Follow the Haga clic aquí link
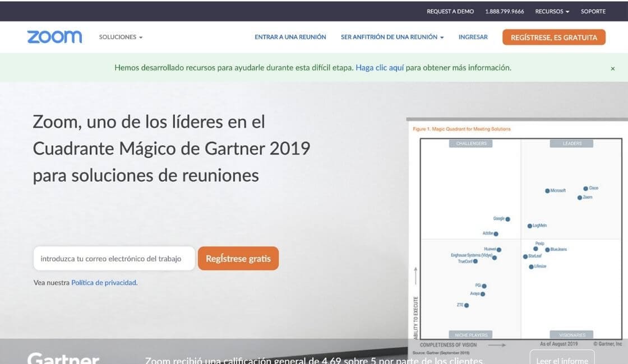The image size is (628, 364). coord(380,68)
